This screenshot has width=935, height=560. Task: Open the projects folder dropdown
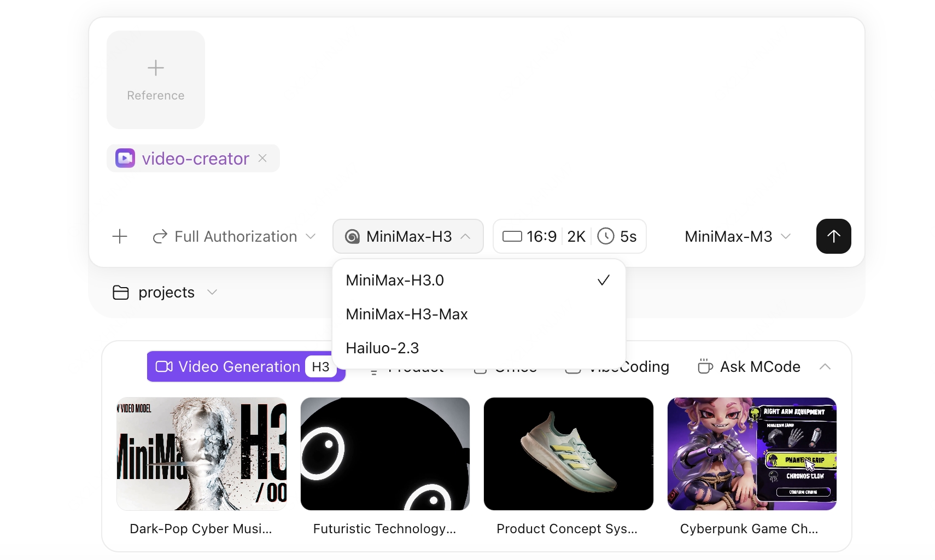(x=165, y=293)
